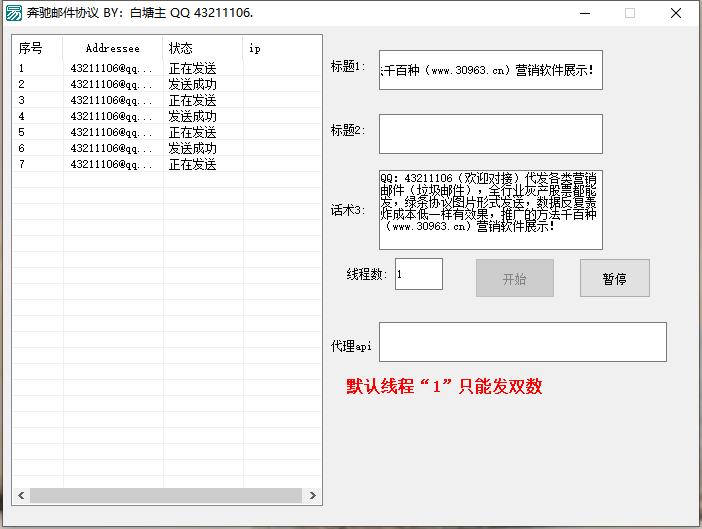Screen dimensions: 702x529
Task: Click inside the 话术3 text box
Action: tap(491, 210)
